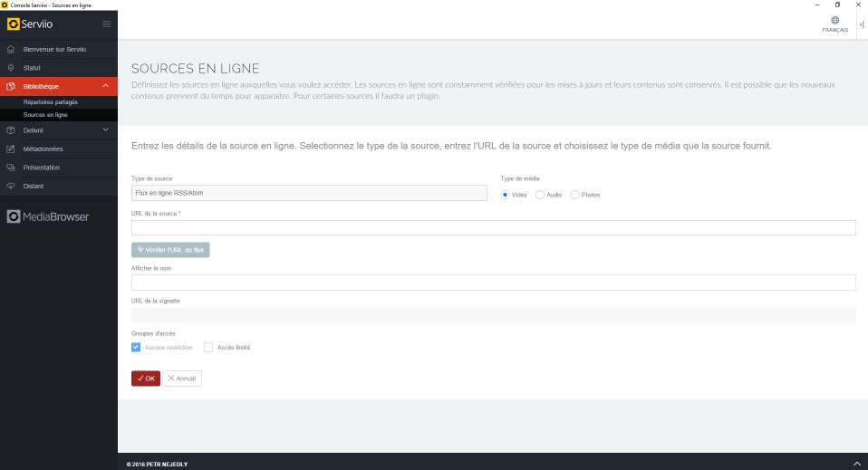This screenshot has height=470, width=868.
Task: Click the Serviio logo icon
Action: point(14,24)
